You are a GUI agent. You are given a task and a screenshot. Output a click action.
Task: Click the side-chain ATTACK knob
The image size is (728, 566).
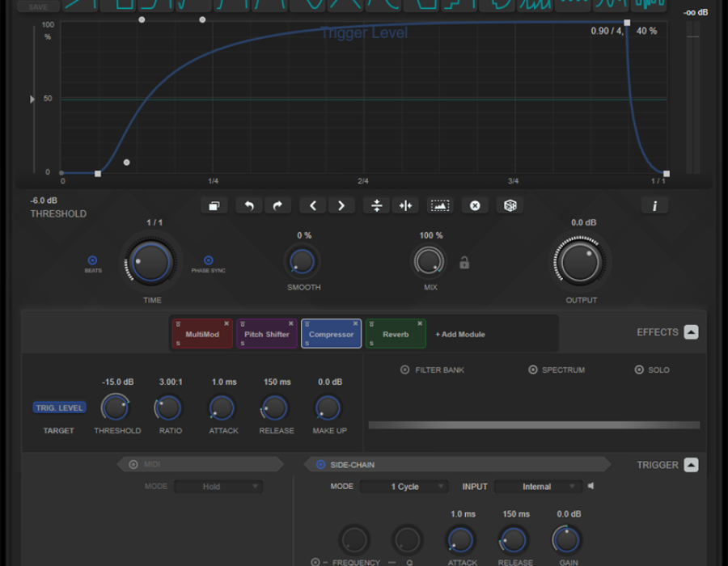tap(460, 540)
